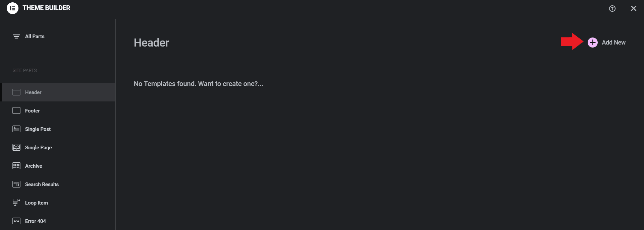Click the import/upload icon in top bar
644x230 pixels.
612,9
